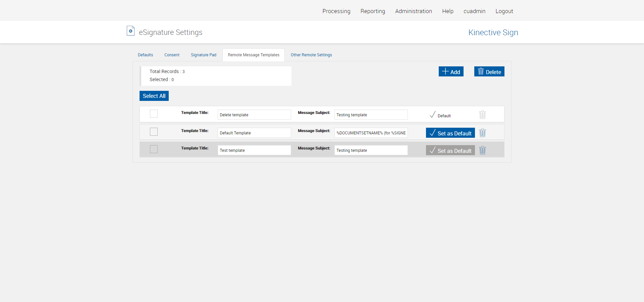The height and width of the screenshot is (302, 644).
Task: Click trash icon in Default Template row
Action: point(482,133)
